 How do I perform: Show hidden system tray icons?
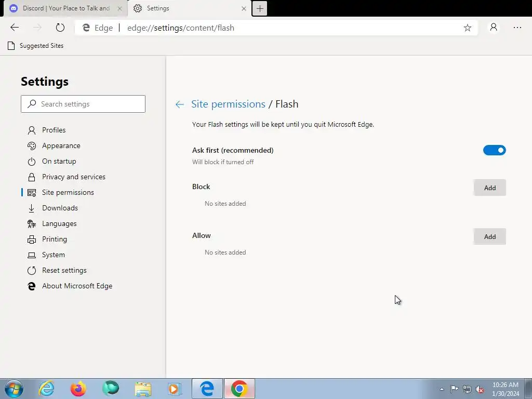(442, 389)
